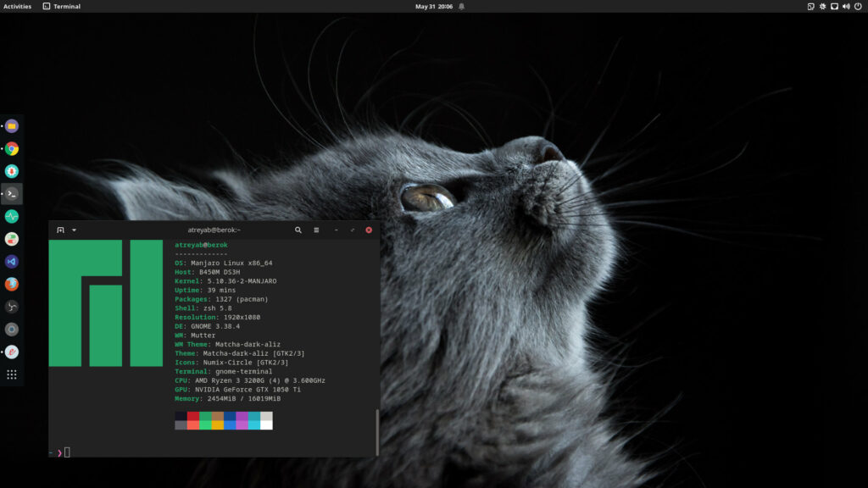Open the dark swirl OBS dock icon
The width and height of the screenshot is (868, 488).
12,307
